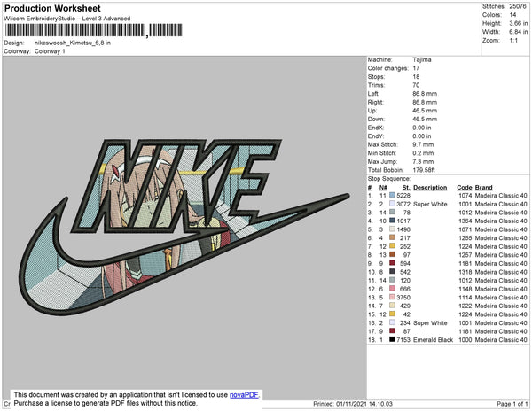Select color swatch in stop row 1
Image resolution: width=532 pixels, height=411 pixels.
392,195
